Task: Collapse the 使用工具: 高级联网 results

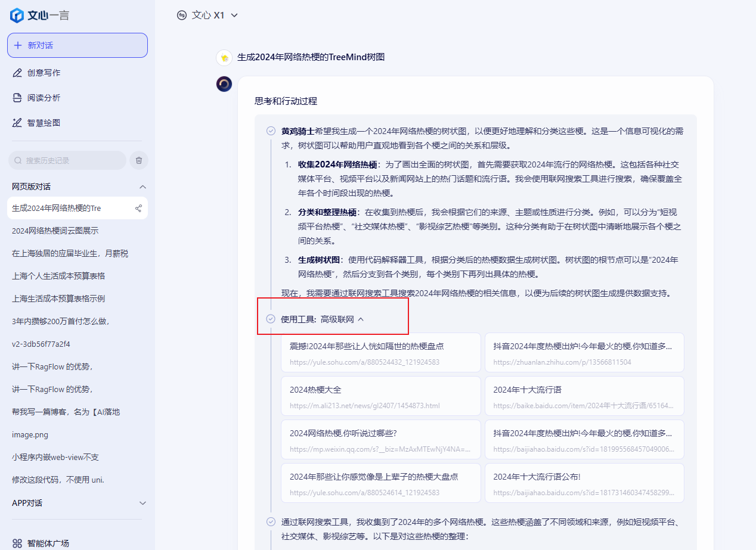Action: [361, 319]
